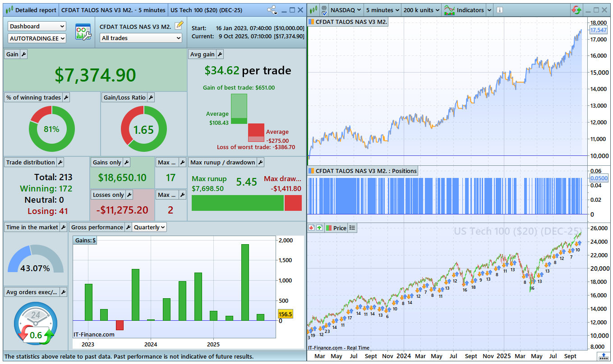Screen dimensions: 613x364
Task: Expand the Dashboard dropdown
Action: tap(37, 27)
